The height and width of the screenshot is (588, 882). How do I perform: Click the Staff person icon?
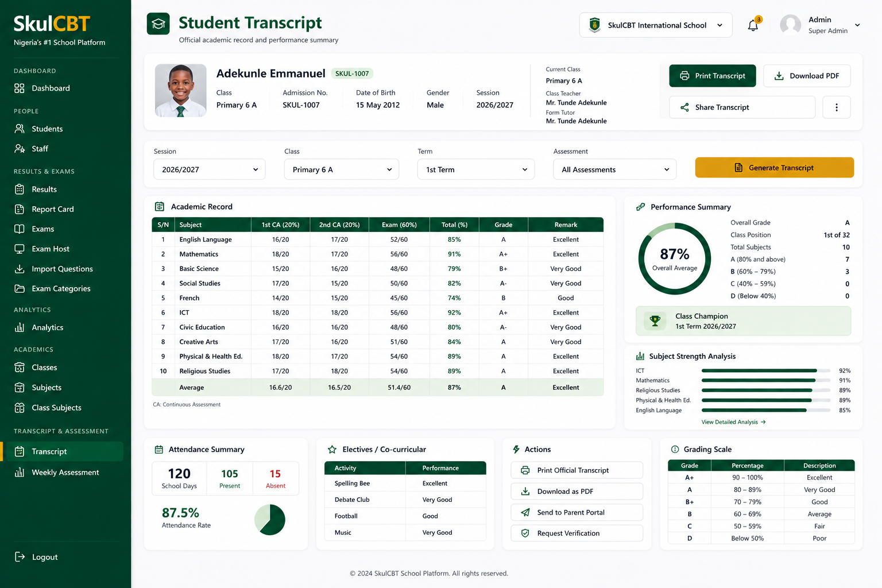tap(20, 149)
